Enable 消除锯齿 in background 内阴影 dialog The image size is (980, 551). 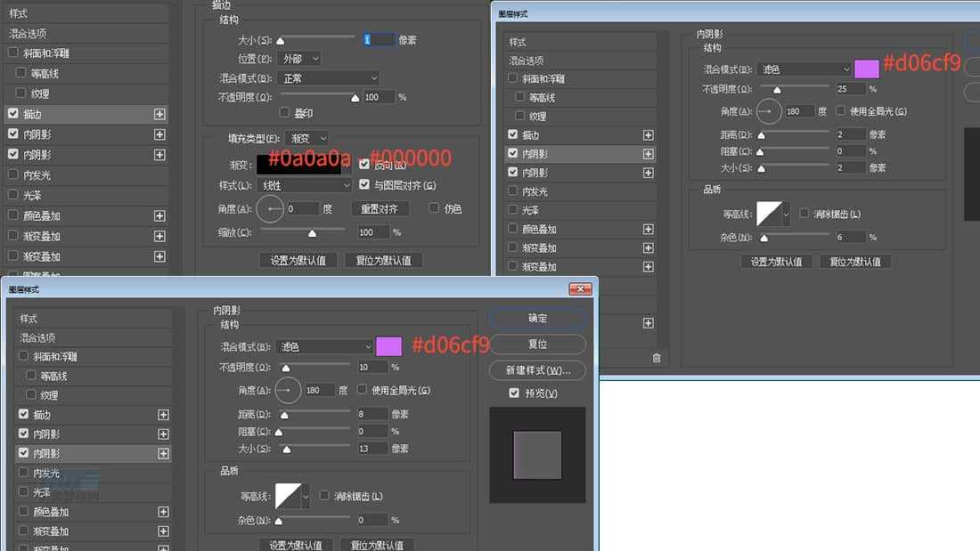click(x=804, y=214)
